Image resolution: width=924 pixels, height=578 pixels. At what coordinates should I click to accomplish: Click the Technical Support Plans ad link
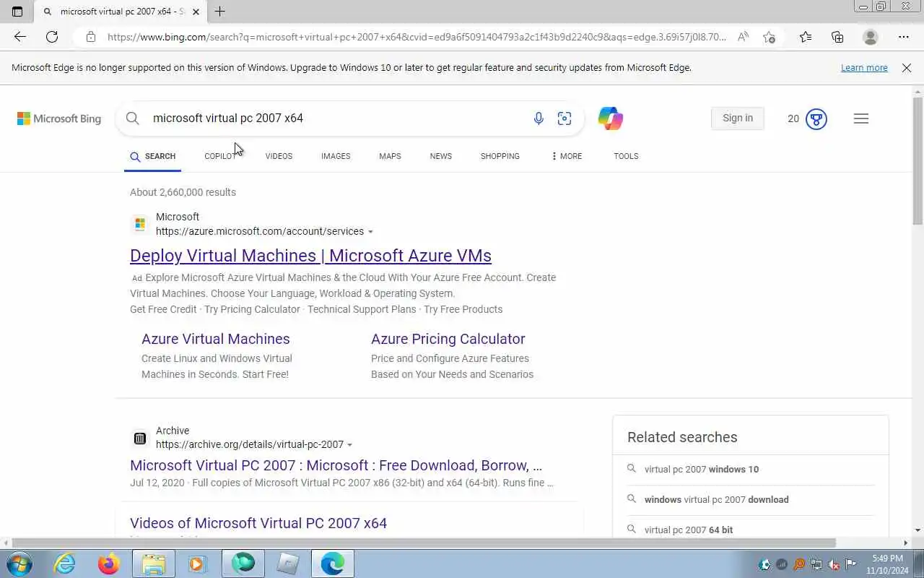tap(362, 309)
